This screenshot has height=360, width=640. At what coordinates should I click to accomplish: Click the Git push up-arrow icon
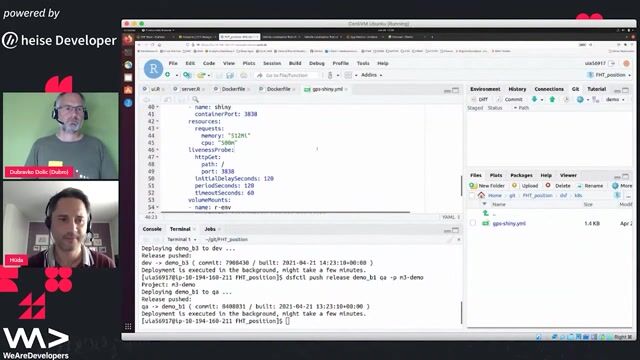pyautogui.click(x=552, y=99)
